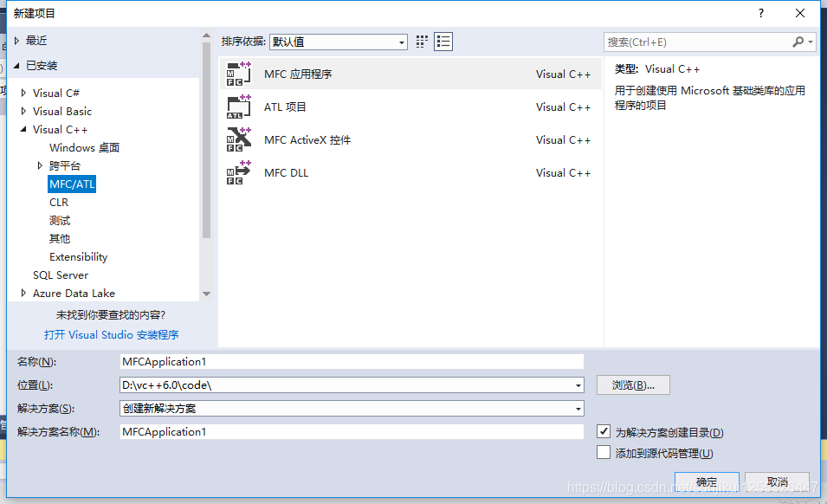Switch to medium icons list view
Screen dimensions: 827x504
coord(443,42)
